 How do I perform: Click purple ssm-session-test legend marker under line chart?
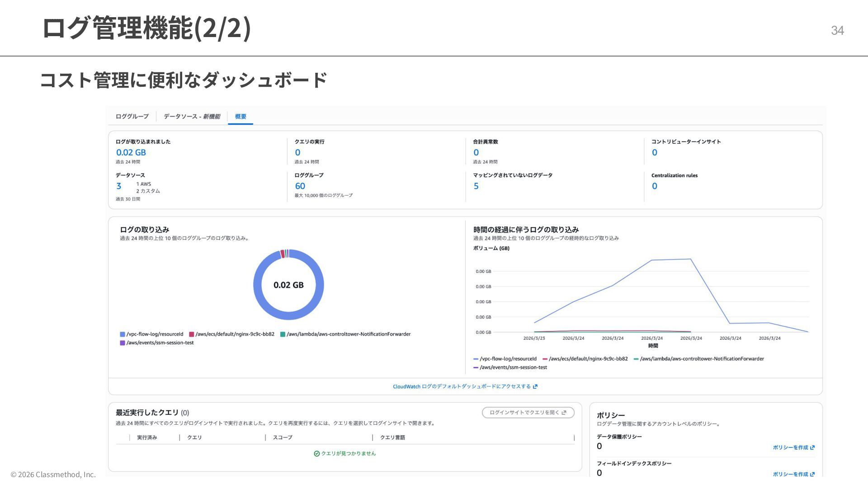tap(476, 368)
